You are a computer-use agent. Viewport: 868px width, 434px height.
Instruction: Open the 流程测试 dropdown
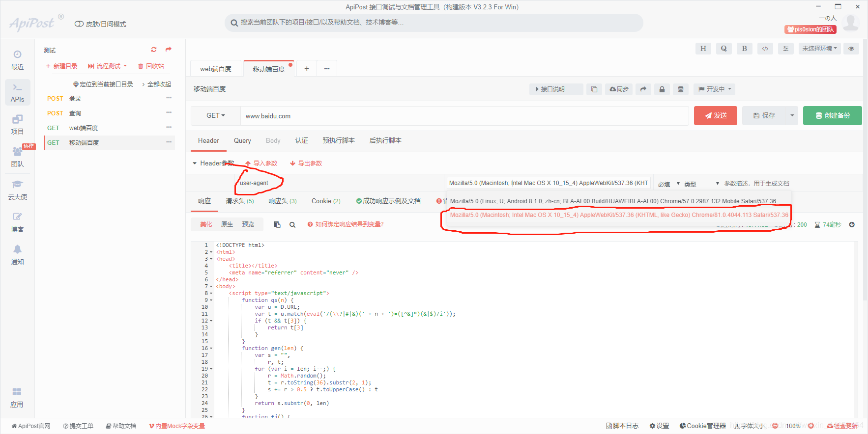107,66
